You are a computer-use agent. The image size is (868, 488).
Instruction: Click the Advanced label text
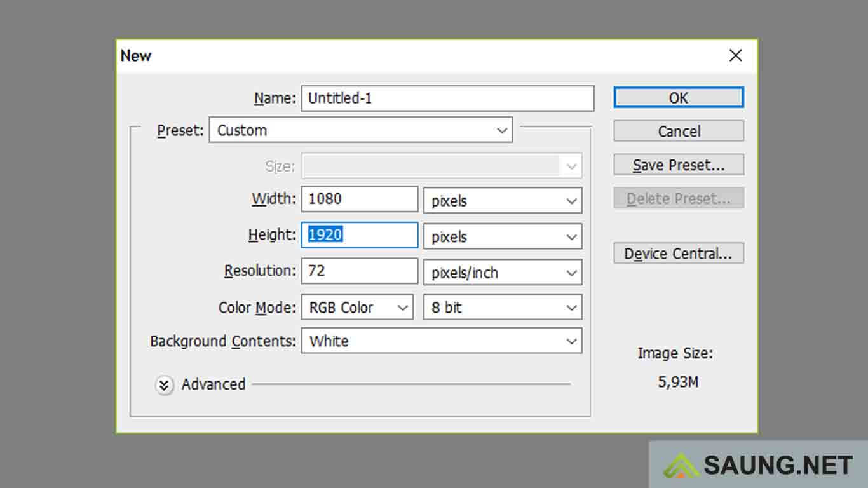point(214,384)
